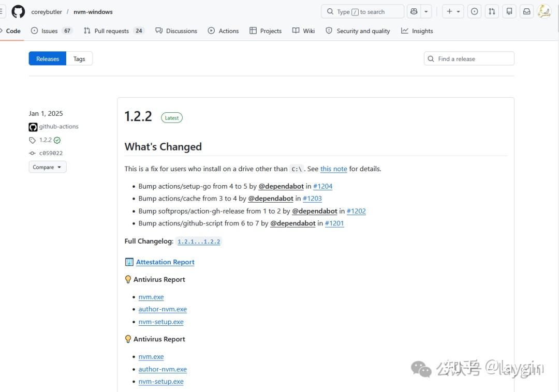Go to coreybutler owner link
559x392 pixels.
[47, 12]
